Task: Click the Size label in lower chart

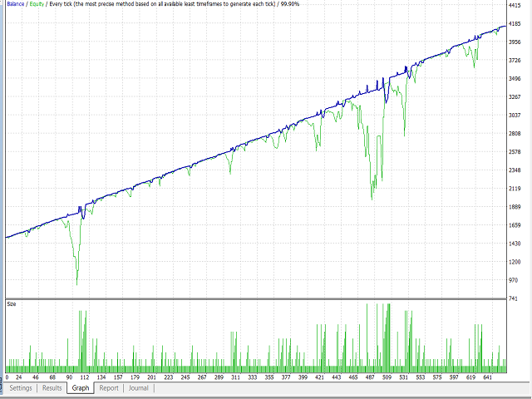Action: pos(11,304)
